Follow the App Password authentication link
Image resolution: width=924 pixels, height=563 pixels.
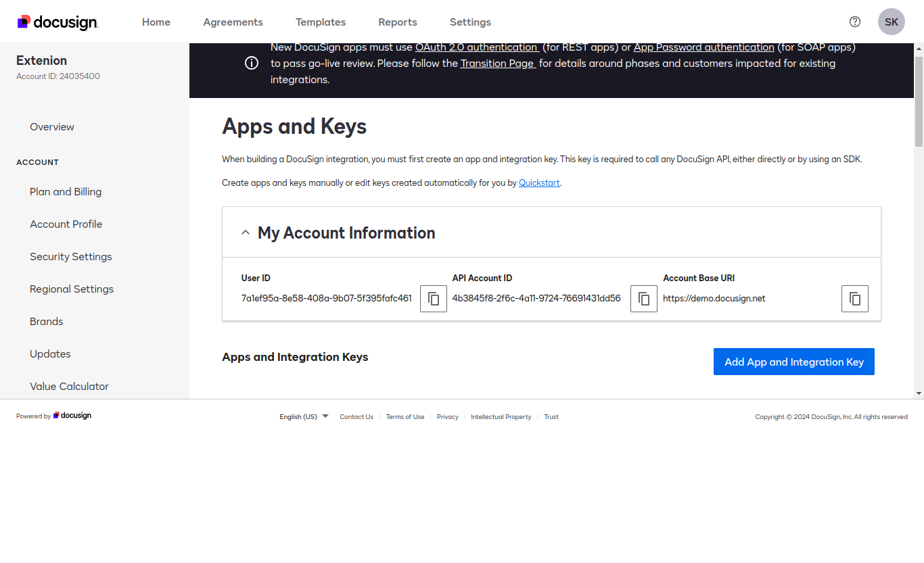click(704, 47)
